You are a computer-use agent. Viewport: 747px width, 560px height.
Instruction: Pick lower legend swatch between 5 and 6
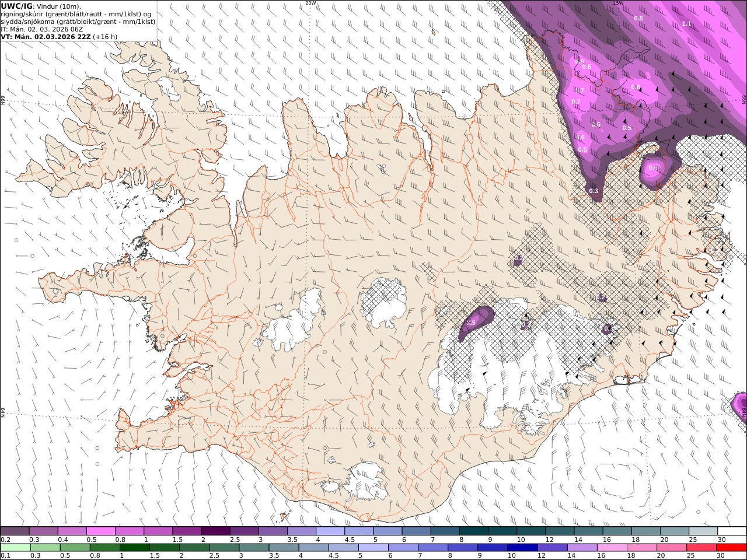tap(373, 547)
